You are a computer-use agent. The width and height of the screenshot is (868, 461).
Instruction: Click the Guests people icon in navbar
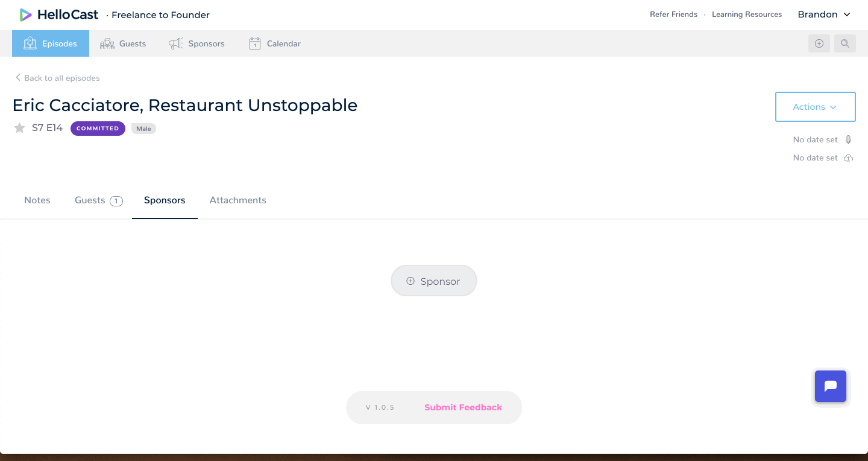(107, 43)
